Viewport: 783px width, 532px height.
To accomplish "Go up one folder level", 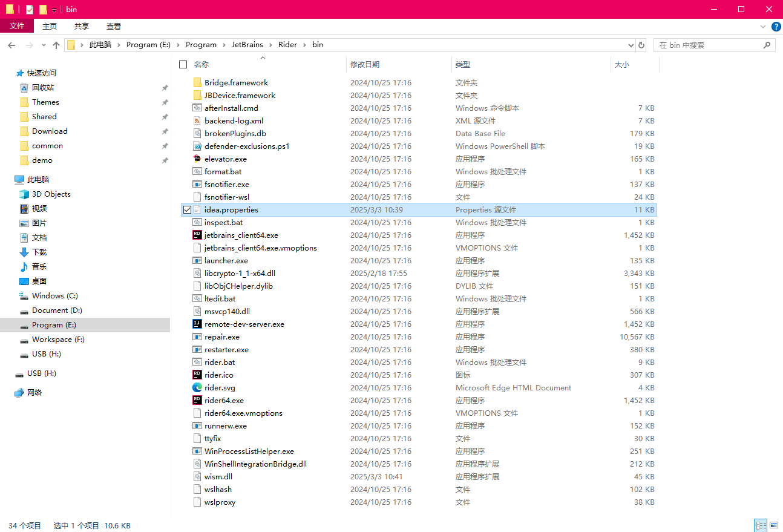I will [x=56, y=45].
